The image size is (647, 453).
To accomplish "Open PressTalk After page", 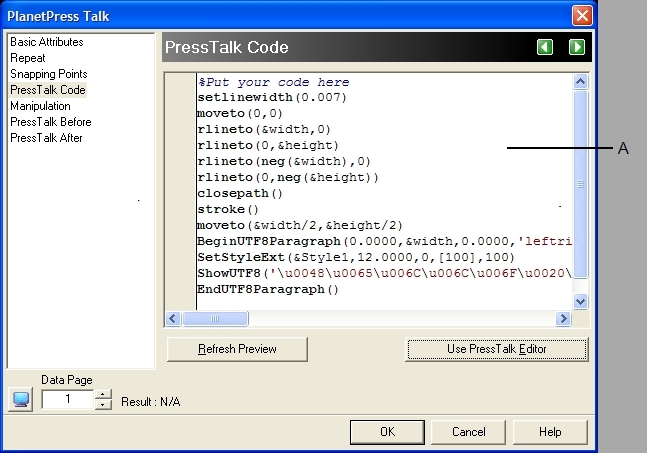I will click(x=46, y=138).
